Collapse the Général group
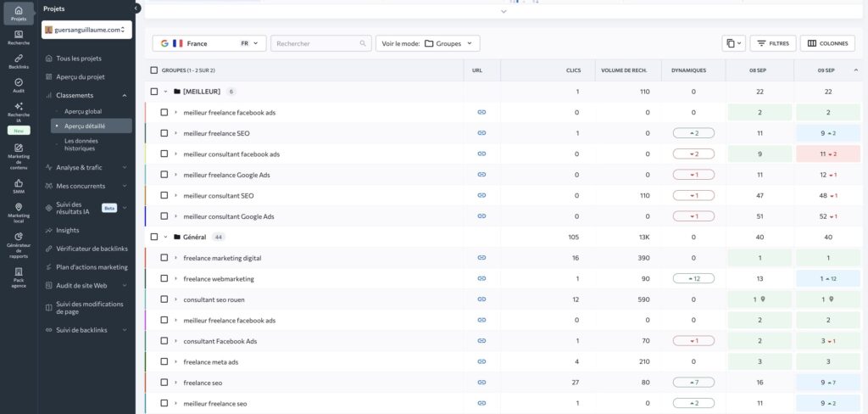Screen dimensions: 868x414 tap(165, 238)
